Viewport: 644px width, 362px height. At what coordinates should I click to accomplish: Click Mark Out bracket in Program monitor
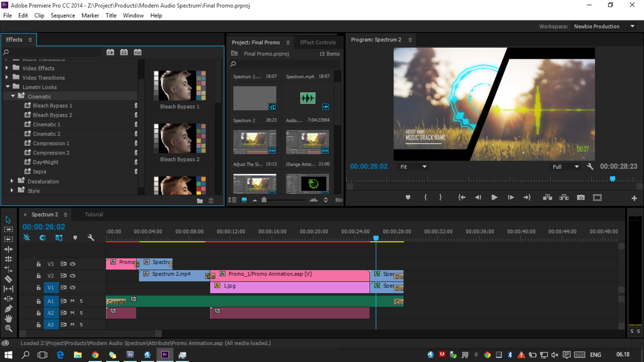tap(440, 198)
